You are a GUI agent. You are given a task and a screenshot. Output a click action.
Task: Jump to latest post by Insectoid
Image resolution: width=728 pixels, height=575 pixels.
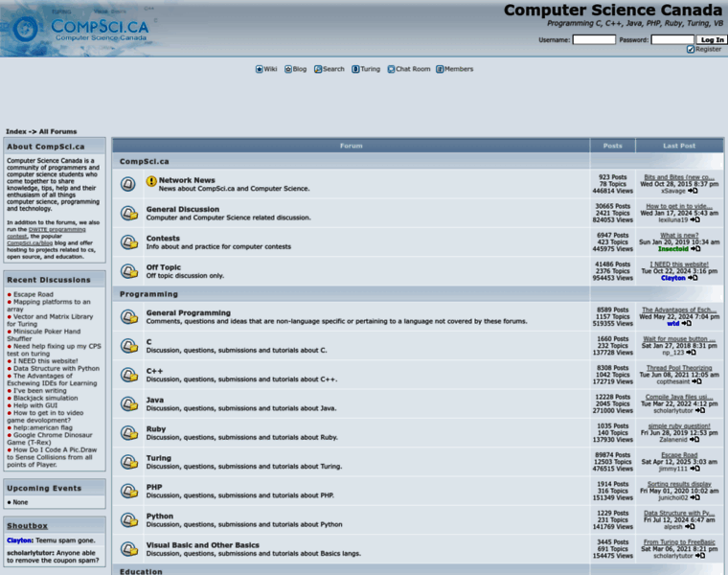(x=695, y=249)
